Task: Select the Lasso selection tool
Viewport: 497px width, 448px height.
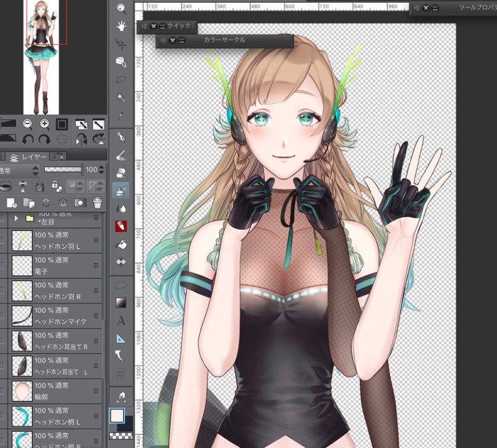Action: tap(121, 80)
